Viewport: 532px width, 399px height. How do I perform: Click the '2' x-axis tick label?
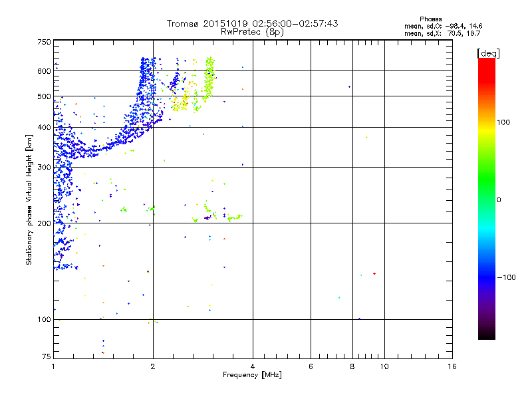pos(153,366)
